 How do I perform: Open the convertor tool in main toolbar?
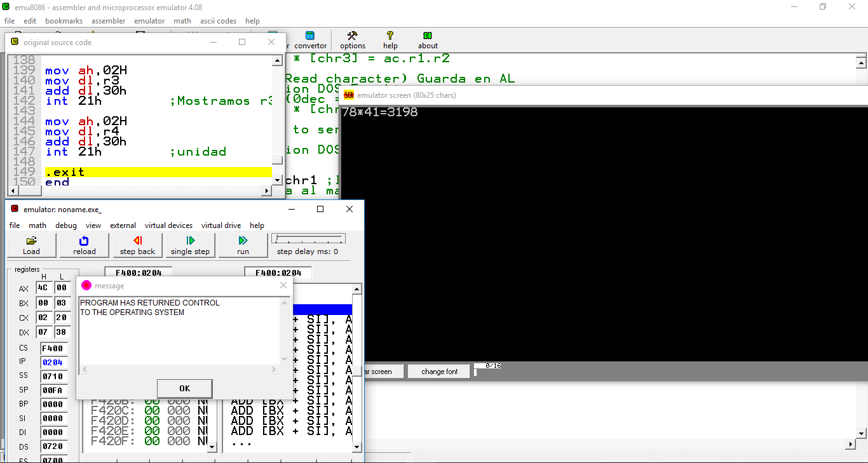coord(311,41)
